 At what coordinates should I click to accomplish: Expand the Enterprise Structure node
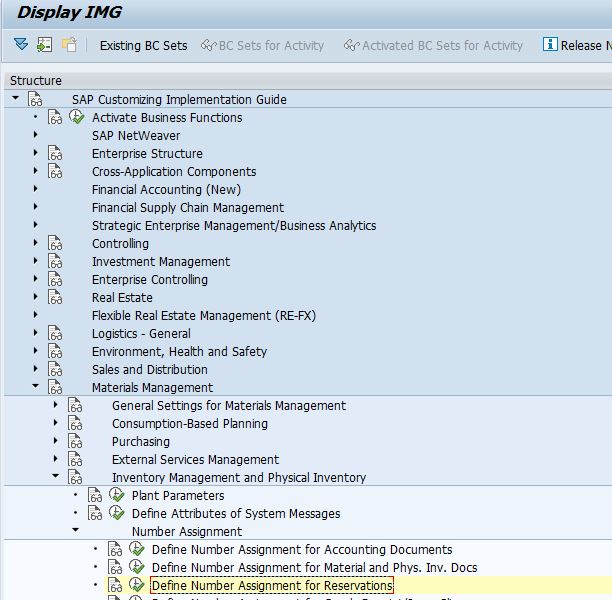click(36, 153)
